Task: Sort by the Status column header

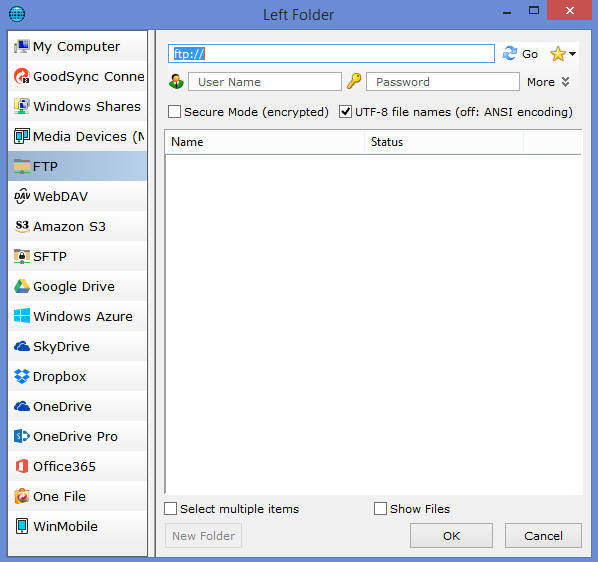Action: click(x=444, y=142)
